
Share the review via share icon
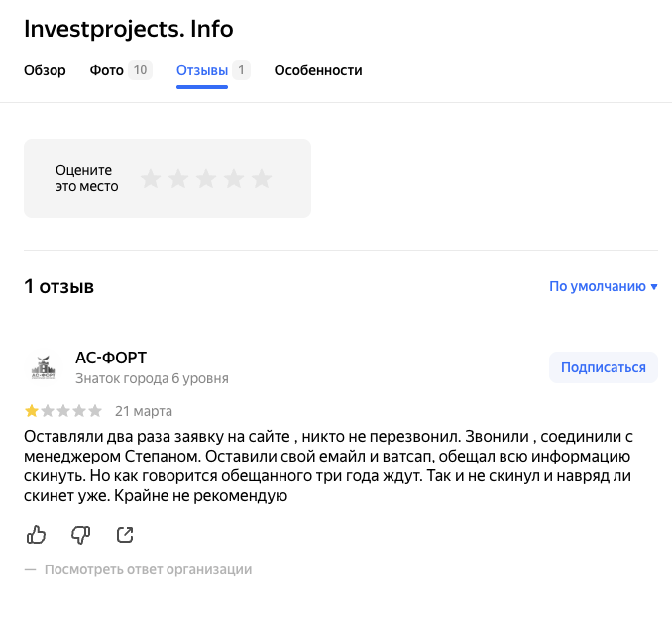125,535
